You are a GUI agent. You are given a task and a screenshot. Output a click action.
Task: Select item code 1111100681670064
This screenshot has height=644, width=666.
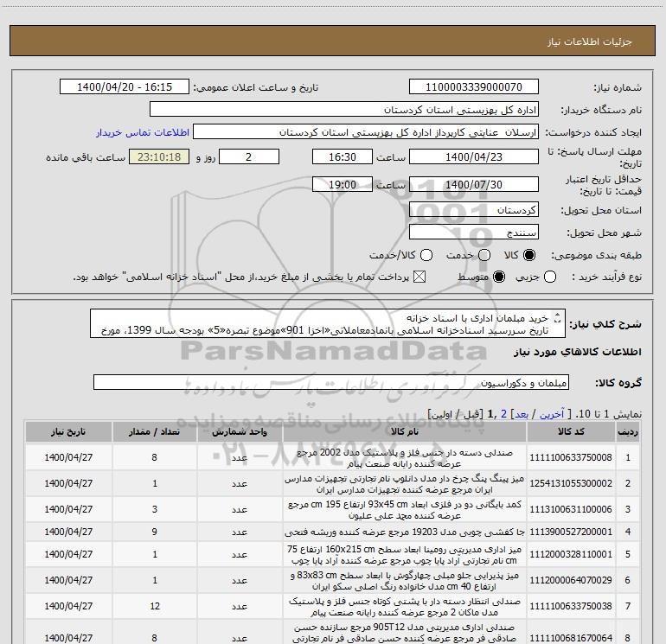(x=571, y=638)
